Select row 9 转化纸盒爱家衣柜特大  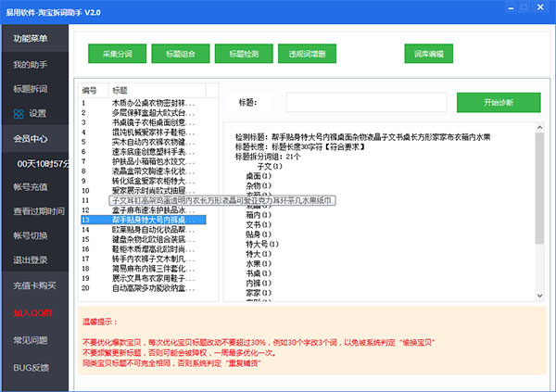tap(144, 181)
